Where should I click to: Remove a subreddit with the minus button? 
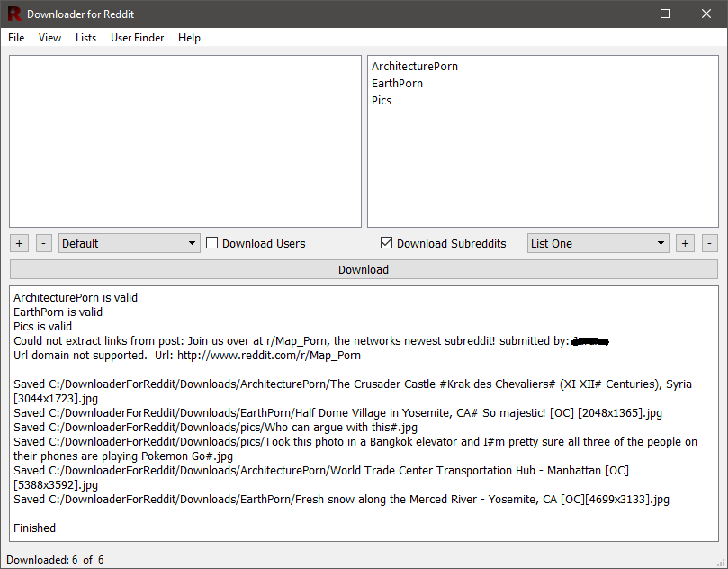click(x=709, y=243)
